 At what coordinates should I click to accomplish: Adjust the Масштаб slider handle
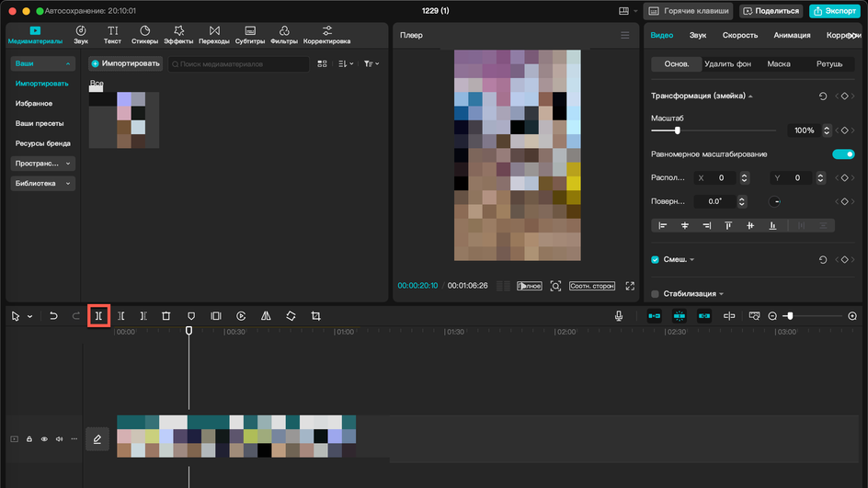(677, 131)
